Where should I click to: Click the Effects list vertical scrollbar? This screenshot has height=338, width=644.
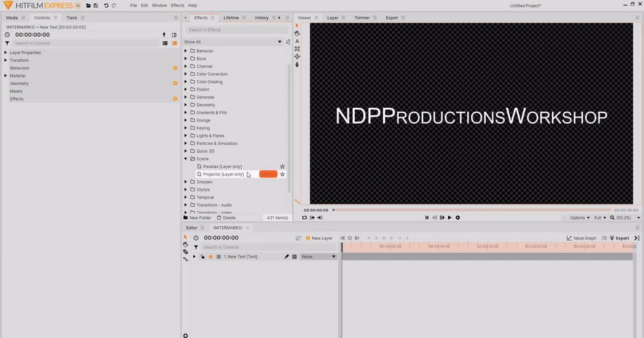pos(289,128)
